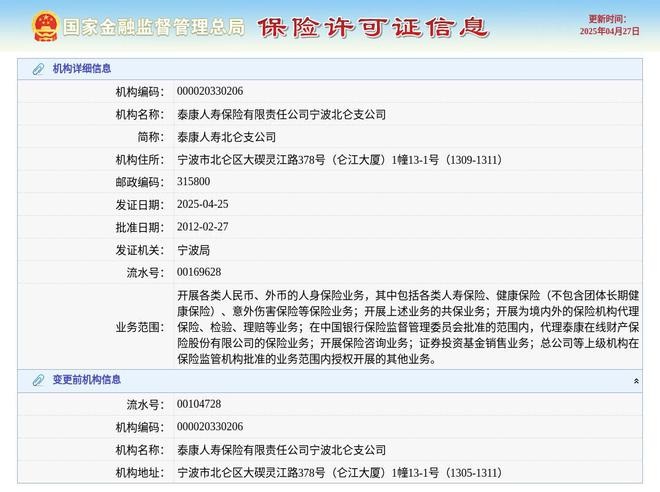Click the 业务范围 business scope paragraph
Image resolution: width=660 pixels, height=492 pixels.
[408, 327]
